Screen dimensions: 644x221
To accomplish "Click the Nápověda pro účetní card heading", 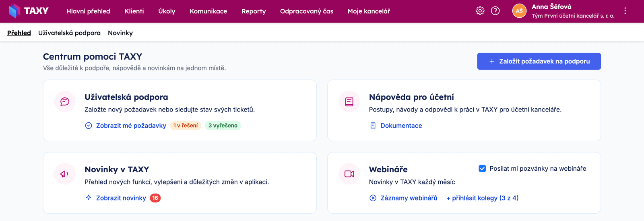I will click(411, 97).
